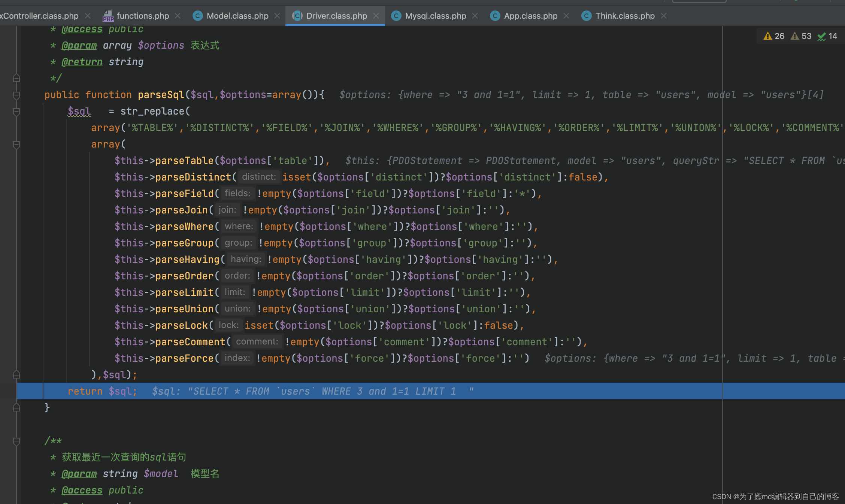This screenshot has height=504, width=845.
Task: Close the Model.class.php tab
Action: pos(277,16)
